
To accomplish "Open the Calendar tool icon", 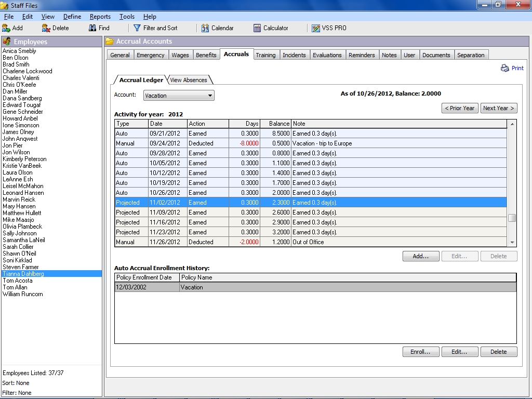I will [205, 28].
